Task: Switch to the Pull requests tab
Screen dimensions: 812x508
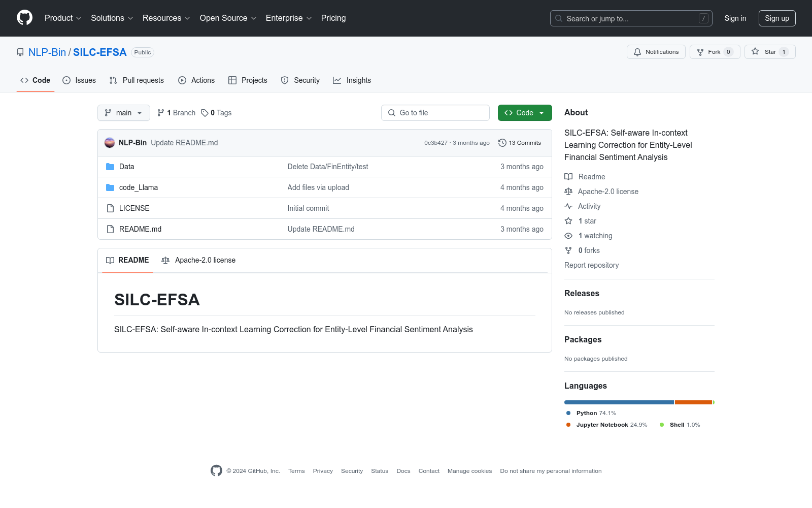Action: point(137,80)
